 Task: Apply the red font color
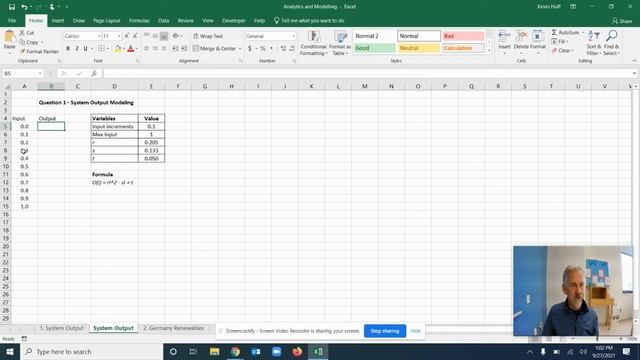tap(131, 49)
